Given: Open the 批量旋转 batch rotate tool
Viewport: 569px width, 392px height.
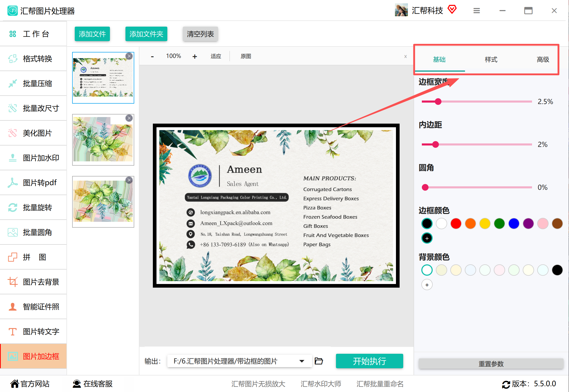Looking at the screenshot, I should (33, 207).
